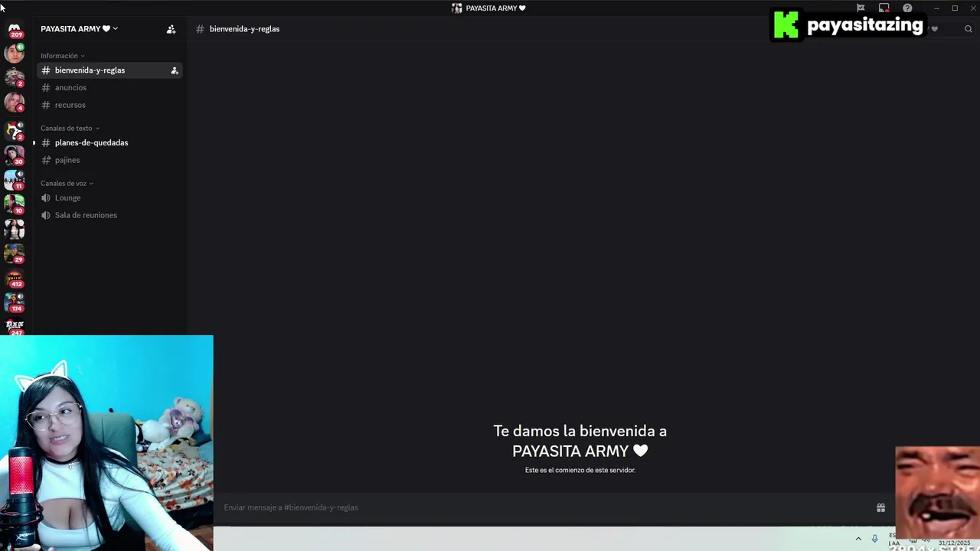Click 'Te damos la bienvenida a' heading
The height and width of the screenshot is (551, 980).
580,431
